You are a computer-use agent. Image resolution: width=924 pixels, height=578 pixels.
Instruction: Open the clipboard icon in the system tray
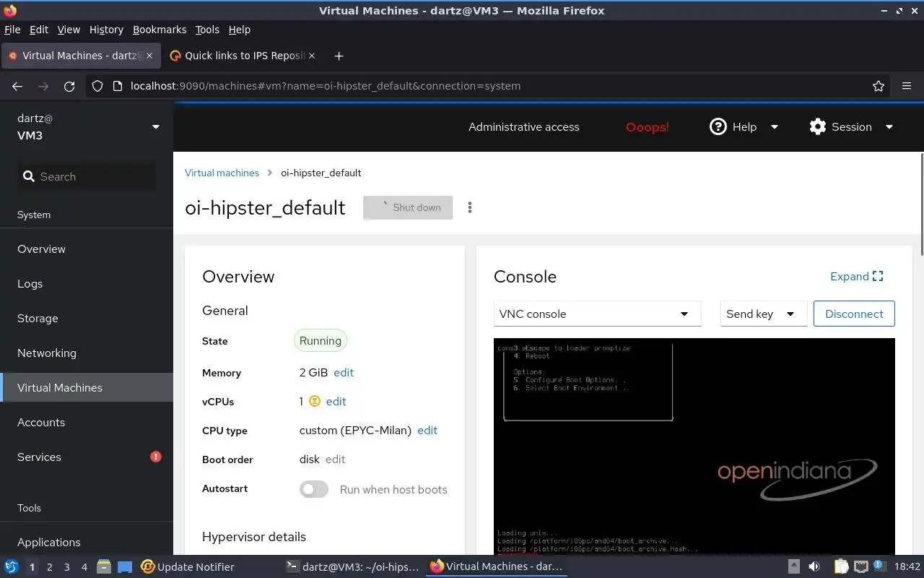[x=841, y=566]
